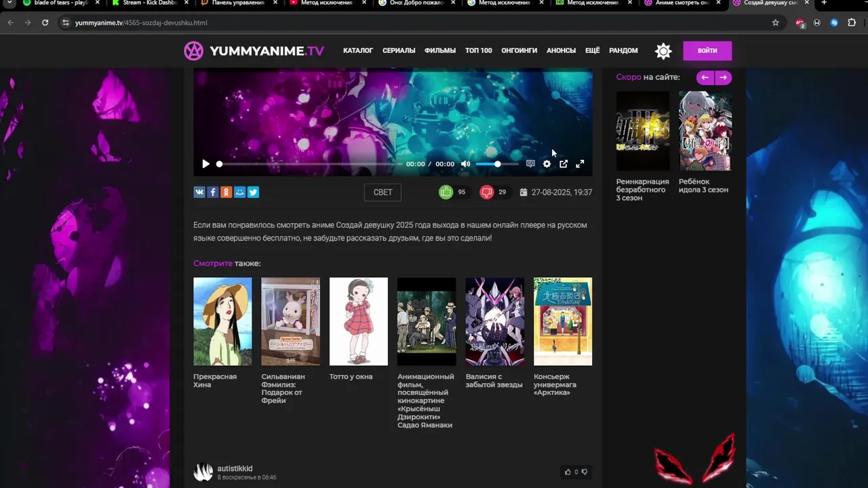868x488 pixels.
Task: Show next upcoming titles arrow
Action: pos(723,77)
